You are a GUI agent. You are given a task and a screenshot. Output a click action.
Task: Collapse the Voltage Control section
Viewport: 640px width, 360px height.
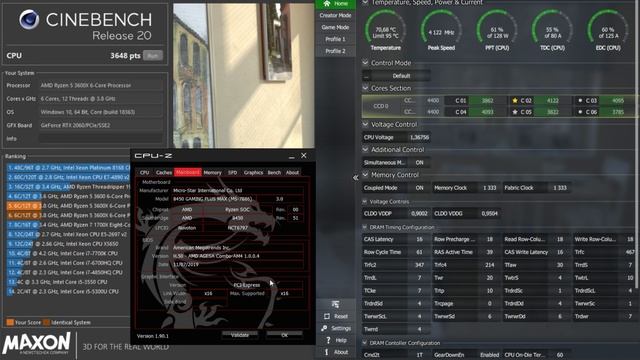tap(365, 124)
